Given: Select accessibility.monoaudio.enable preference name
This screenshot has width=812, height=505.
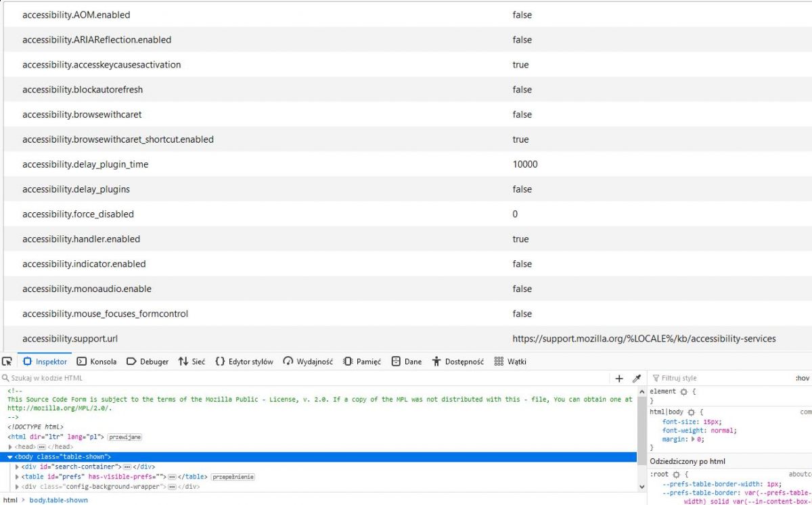Looking at the screenshot, I should point(87,289).
